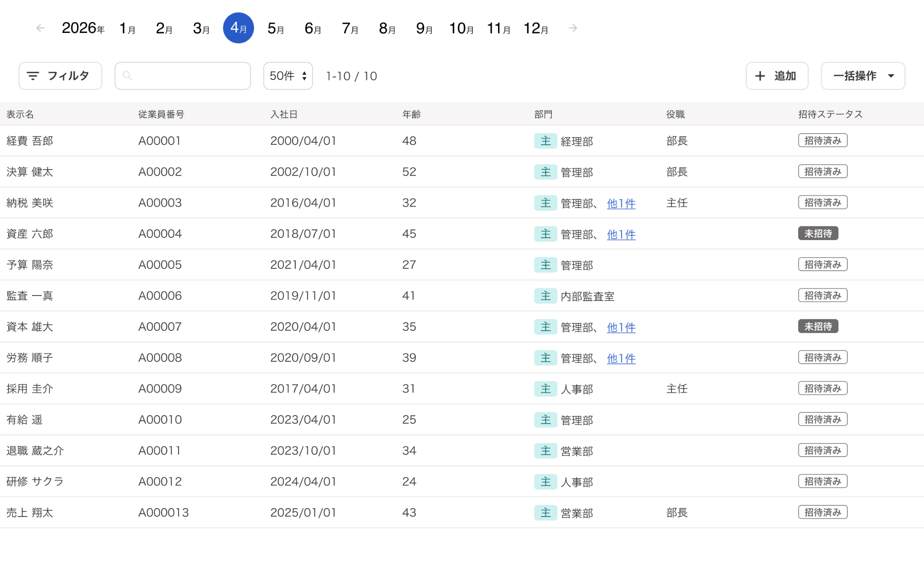Switch to the 9月 month tab
This screenshot has height=573, width=924.
pos(424,28)
